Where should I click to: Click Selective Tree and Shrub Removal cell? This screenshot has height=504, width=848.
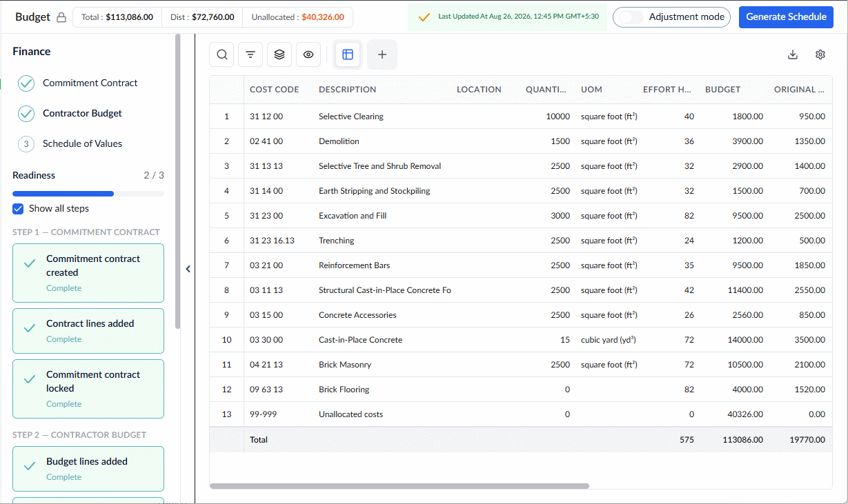(x=380, y=166)
